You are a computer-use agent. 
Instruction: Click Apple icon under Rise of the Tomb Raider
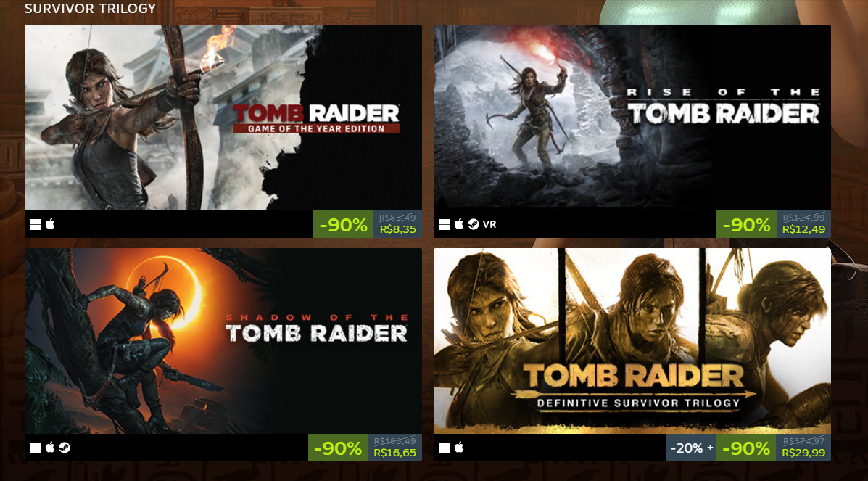tap(459, 224)
